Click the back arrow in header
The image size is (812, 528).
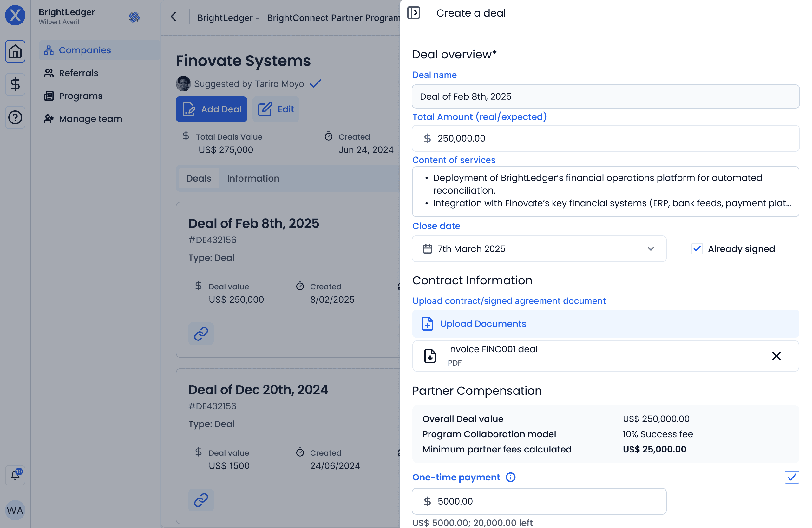[x=173, y=17]
